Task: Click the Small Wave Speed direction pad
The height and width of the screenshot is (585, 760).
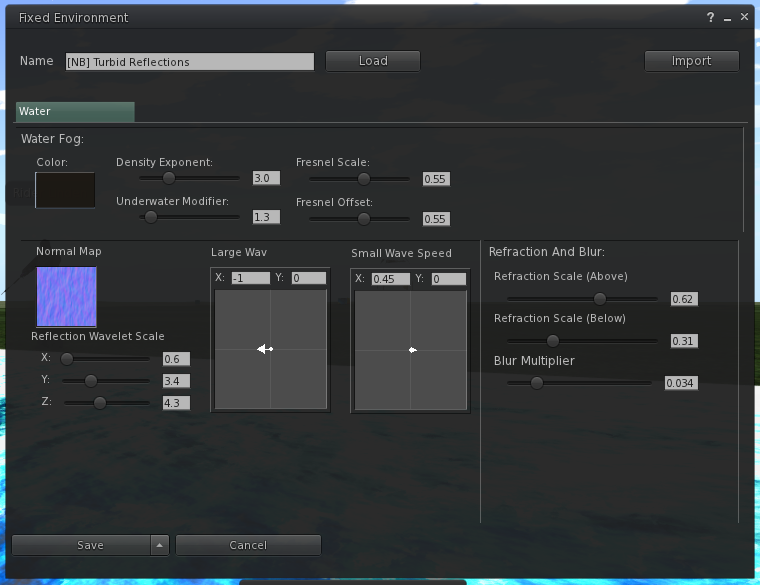Action: [x=411, y=349]
